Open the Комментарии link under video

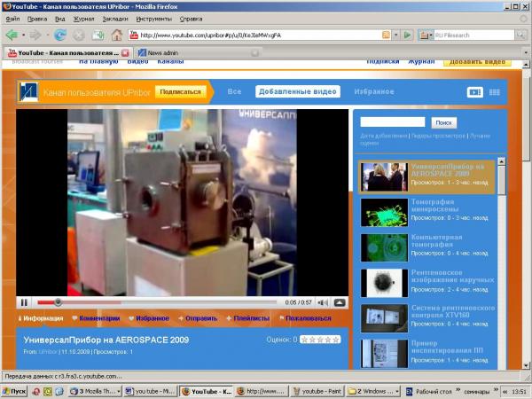(x=99, y=318)
